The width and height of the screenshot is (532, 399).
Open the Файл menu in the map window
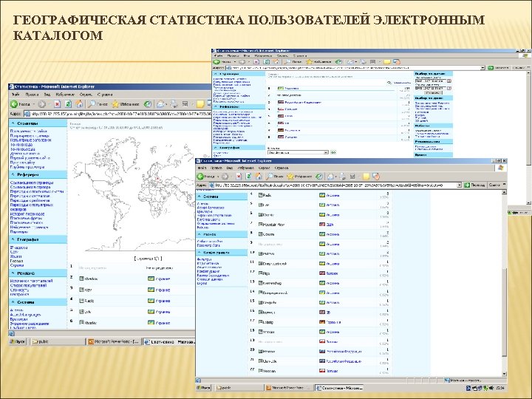pyautogui.click(x=16, y=95)
